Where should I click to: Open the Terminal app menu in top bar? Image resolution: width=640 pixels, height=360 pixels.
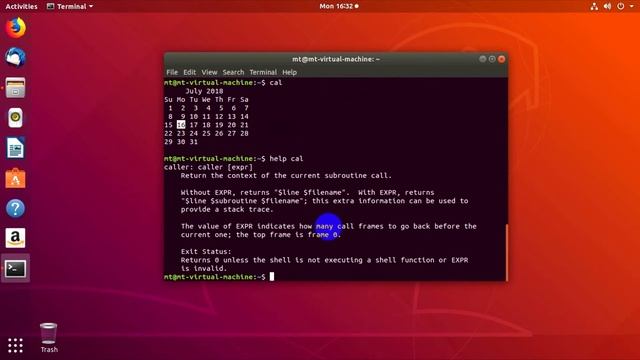[x=70, y=6]
